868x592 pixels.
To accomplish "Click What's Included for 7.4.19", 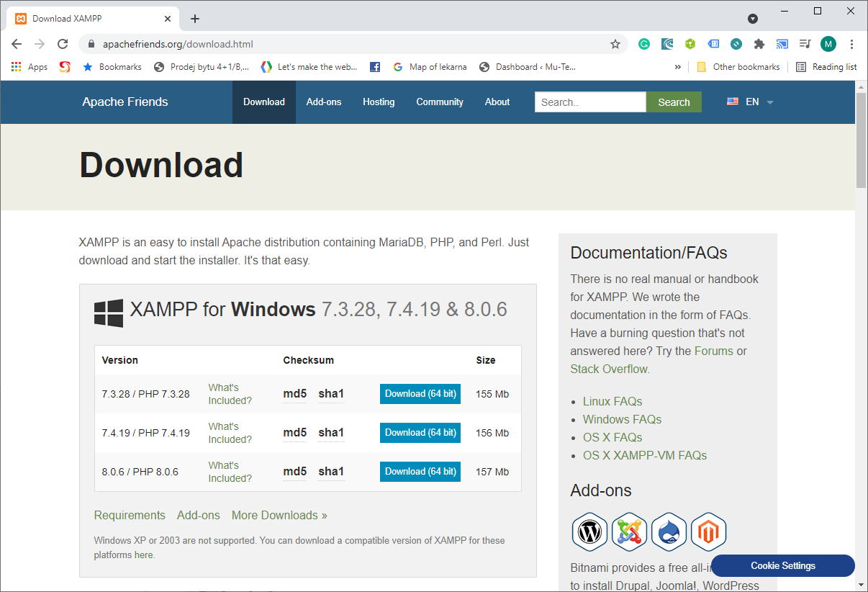I will point(230,433).
